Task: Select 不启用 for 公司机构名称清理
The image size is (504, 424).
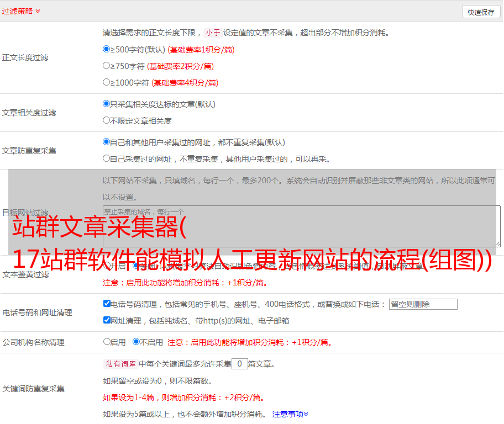Action: click(x=136, y=342)
